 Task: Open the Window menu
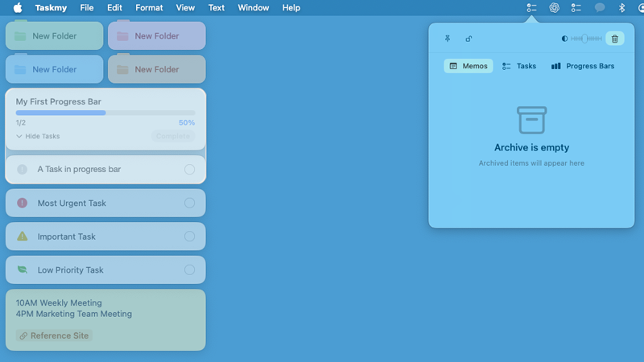pos(254,8)
